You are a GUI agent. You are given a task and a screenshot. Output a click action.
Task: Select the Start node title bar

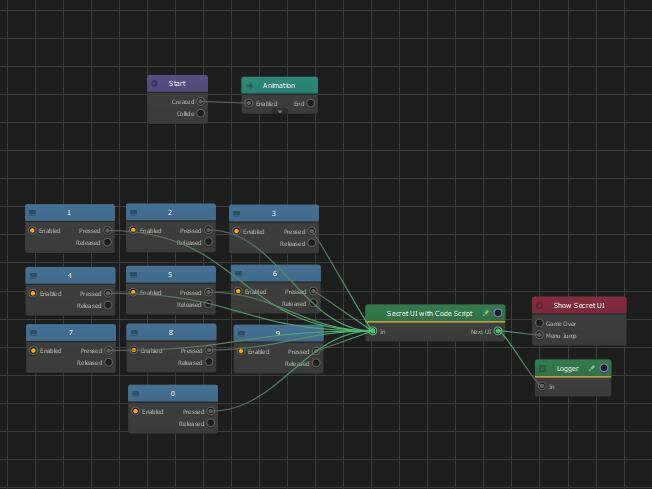click(178, 84)
